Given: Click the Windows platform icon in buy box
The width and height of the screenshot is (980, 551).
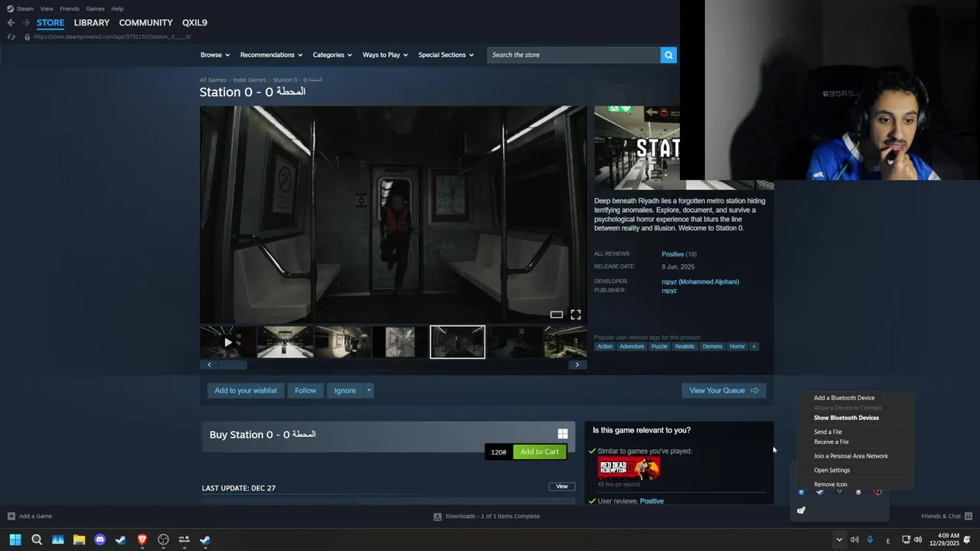Looking at the screenshot, I should tap(563, 434).
